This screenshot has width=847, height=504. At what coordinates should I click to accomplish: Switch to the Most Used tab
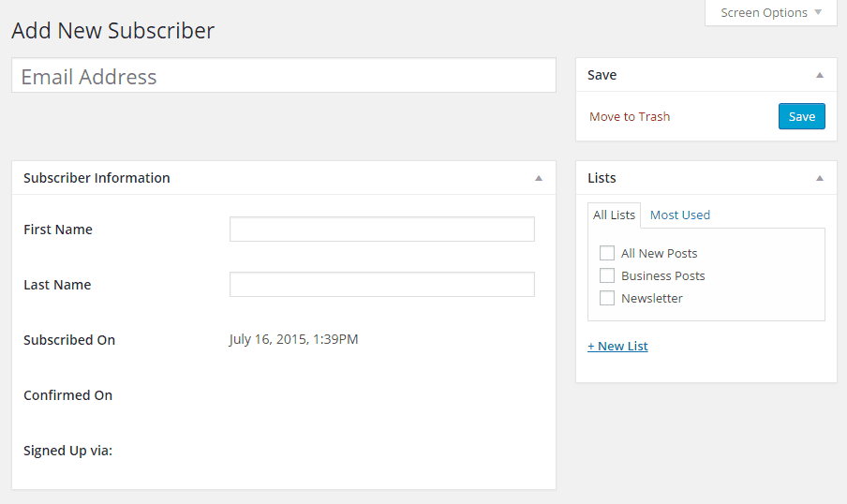(x=680, y=215)
